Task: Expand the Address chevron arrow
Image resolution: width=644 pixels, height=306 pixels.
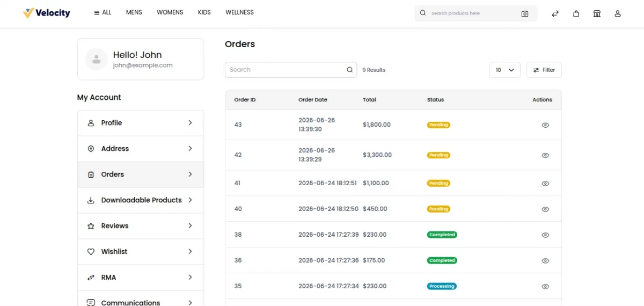Action: [190, 149]
